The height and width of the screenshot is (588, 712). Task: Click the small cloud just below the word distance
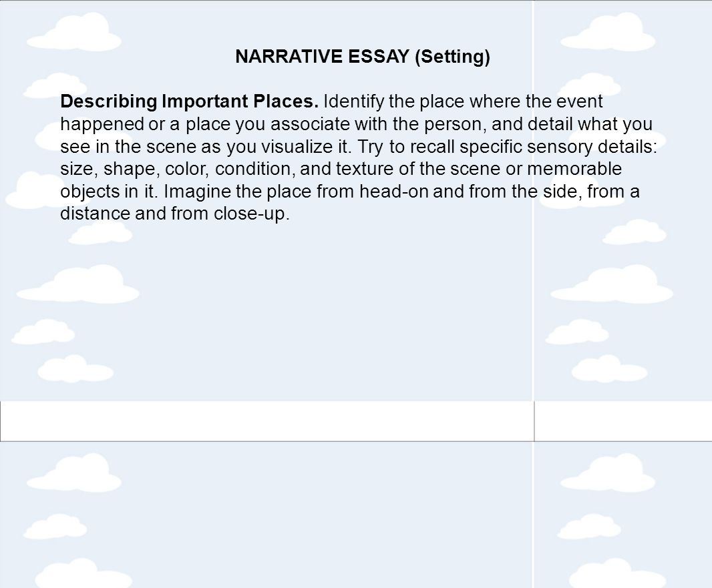(100, 233)
